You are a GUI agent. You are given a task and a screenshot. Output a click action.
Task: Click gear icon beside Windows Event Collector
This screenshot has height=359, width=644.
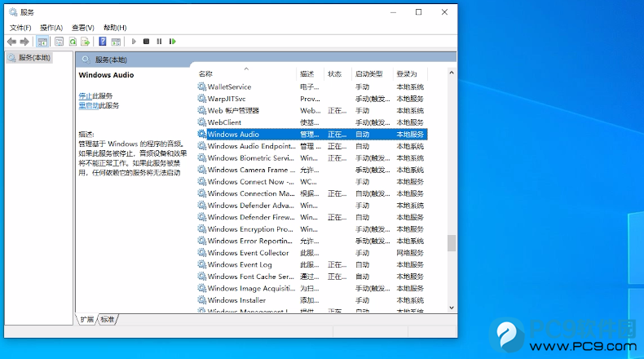coord(201,252)
